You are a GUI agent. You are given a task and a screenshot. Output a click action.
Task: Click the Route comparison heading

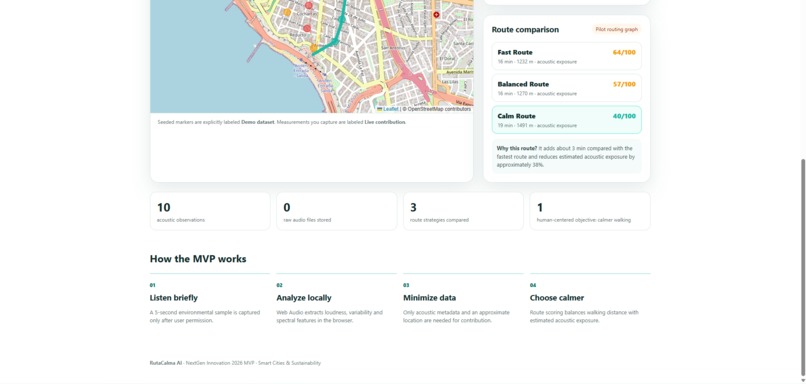pos(525,30)
